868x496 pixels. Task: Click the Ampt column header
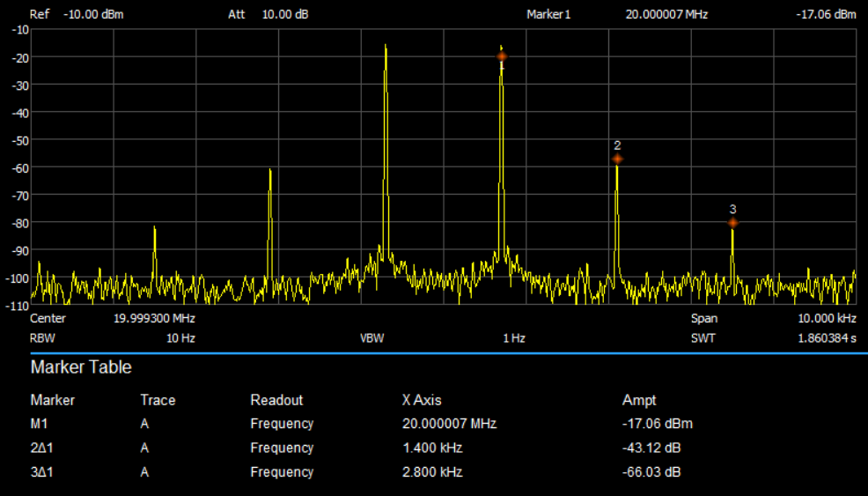click(639, 400)
